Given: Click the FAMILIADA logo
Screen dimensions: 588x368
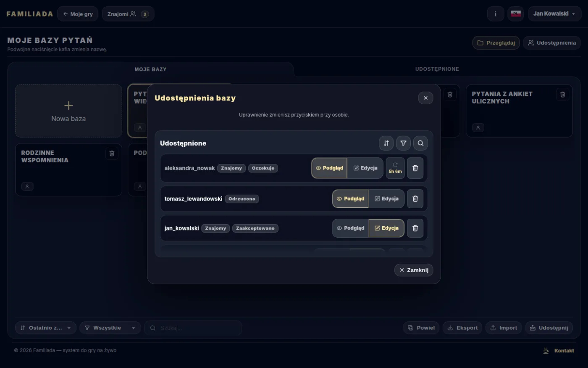Looking at the screenshot, I should pyautogui.click(x=30, y=14).
